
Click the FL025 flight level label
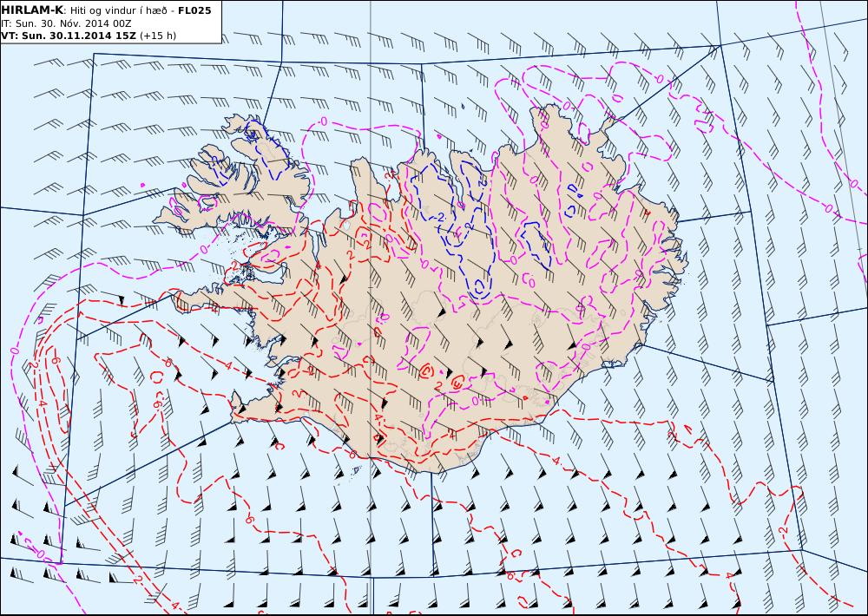[194, 10]
